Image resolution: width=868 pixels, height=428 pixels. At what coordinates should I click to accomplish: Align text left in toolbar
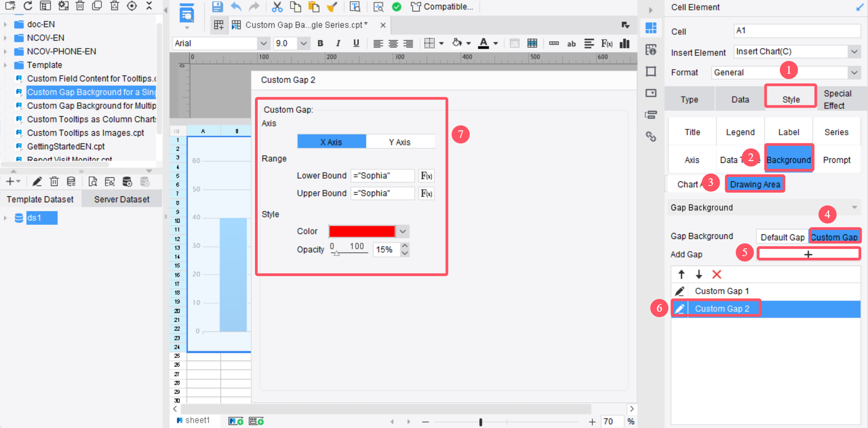tap(378, 43)
